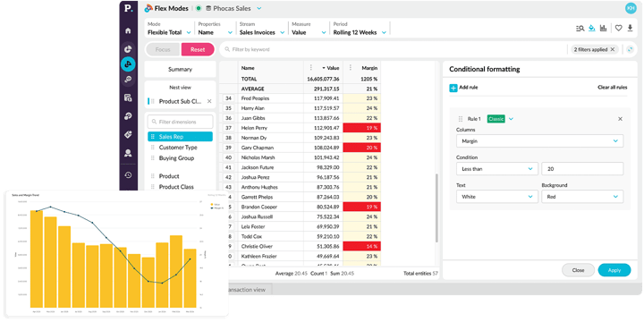
Task: Click Christie Oliver's red 14 % margin cell
Action: pyautogui.click(x=362, y=247)
